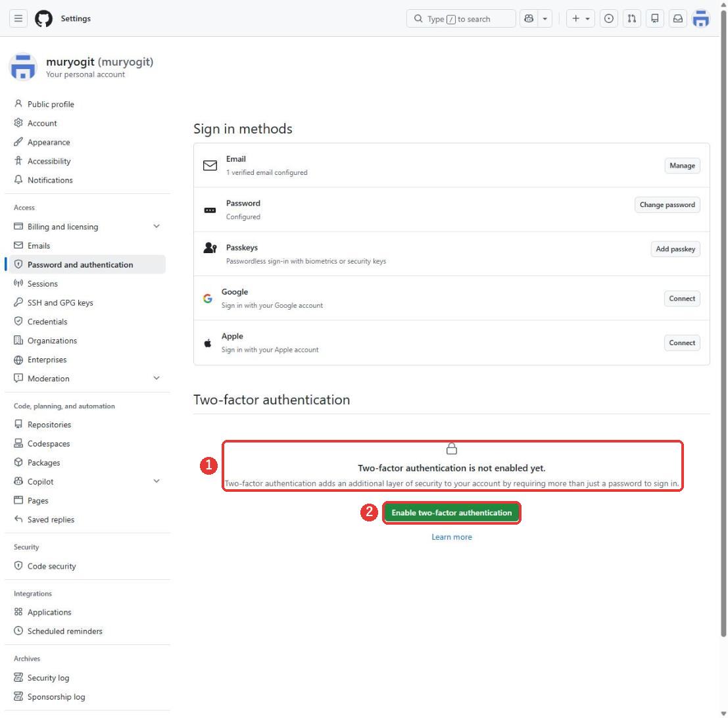Viewport: 728px width, 718px height.
Task: Click the muryogit profile avatar in sidebar
Action: click(23, 67)
